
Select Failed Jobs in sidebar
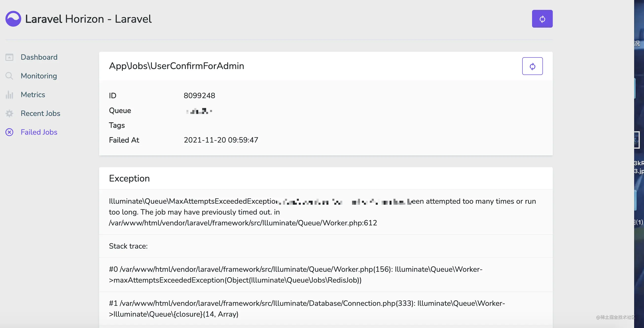39,132
